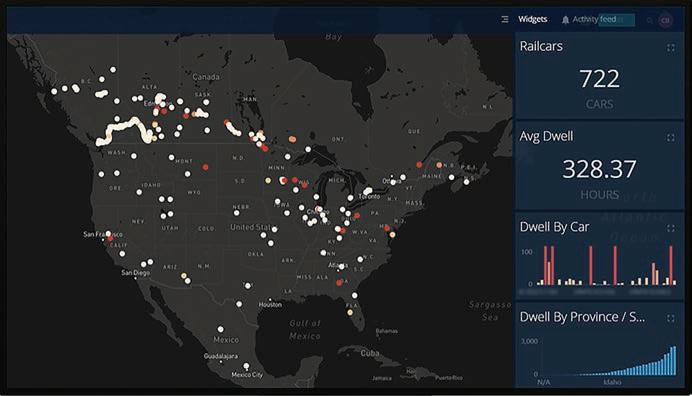Open the Activity feed bell icon
This screenshot has height=396, width=692.
point(565,20)
